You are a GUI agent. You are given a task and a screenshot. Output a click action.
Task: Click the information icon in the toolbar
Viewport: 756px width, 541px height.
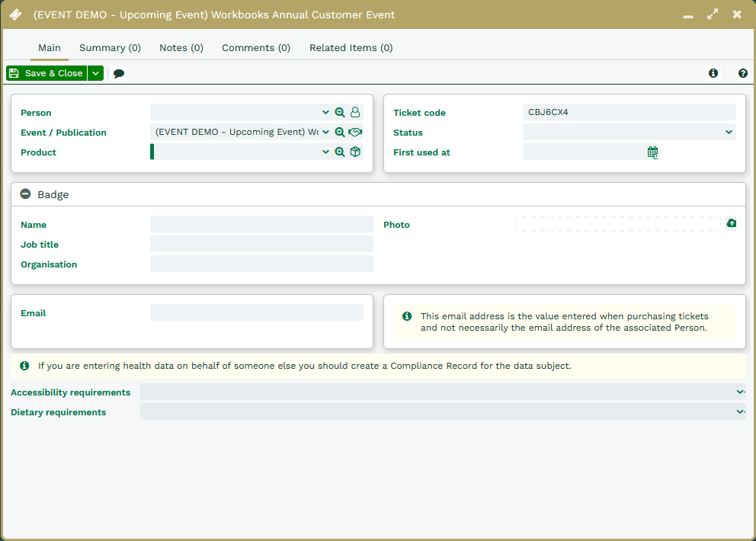coord(713,73)
